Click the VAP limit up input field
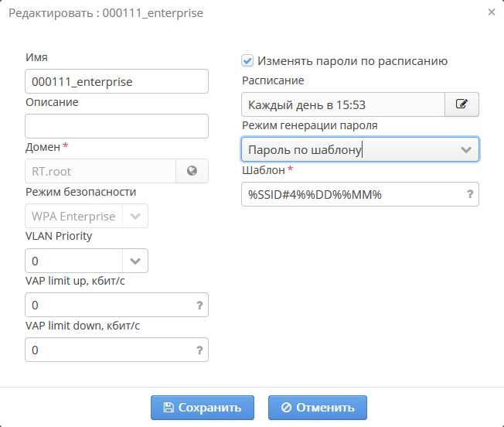This screenshot has height=427, width=504. tap(108, 306)
